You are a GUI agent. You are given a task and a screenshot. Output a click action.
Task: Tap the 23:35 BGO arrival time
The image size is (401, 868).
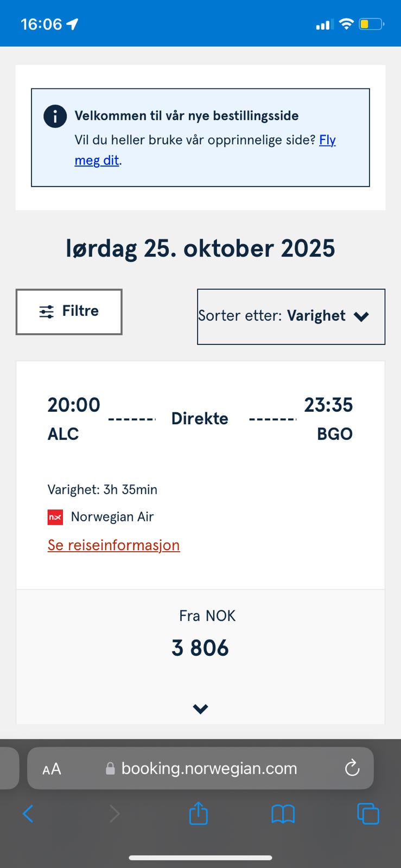pyautogui.click(x=328, y=405)
